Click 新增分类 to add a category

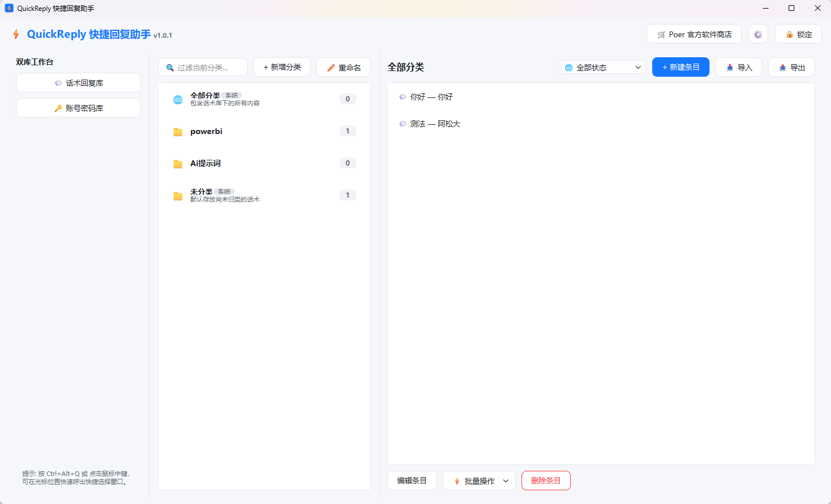pyautogui.click(x=282, y=67)
